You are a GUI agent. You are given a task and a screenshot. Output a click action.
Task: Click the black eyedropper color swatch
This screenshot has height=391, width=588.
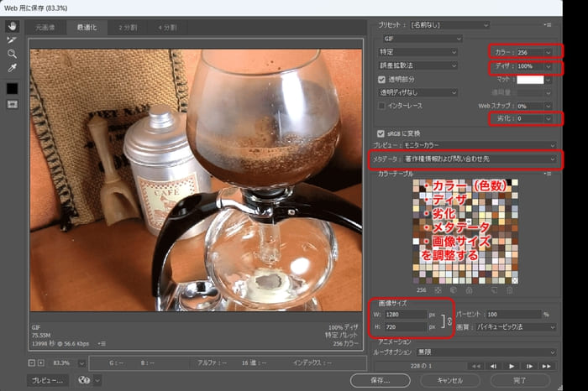[12, 87]
